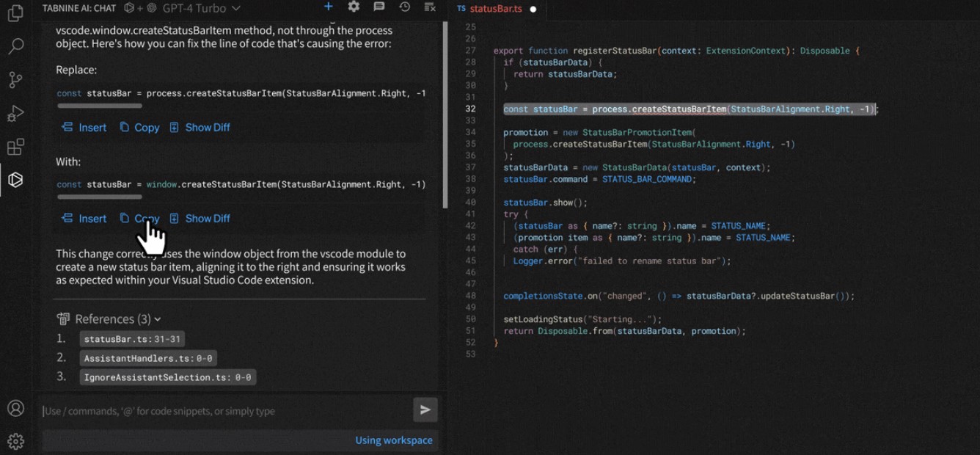Click the Using workspace link
The height and width of the screenshot is (455, 980).
(394, 440)
